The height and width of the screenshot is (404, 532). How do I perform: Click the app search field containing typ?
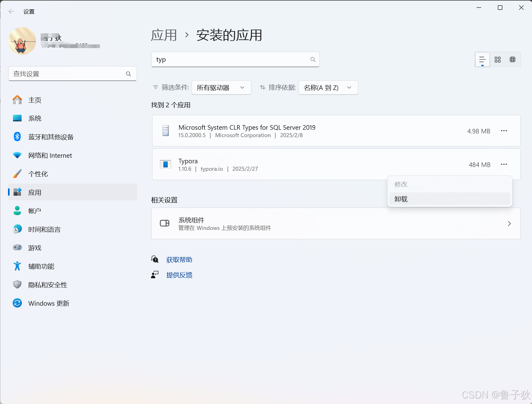235,59
